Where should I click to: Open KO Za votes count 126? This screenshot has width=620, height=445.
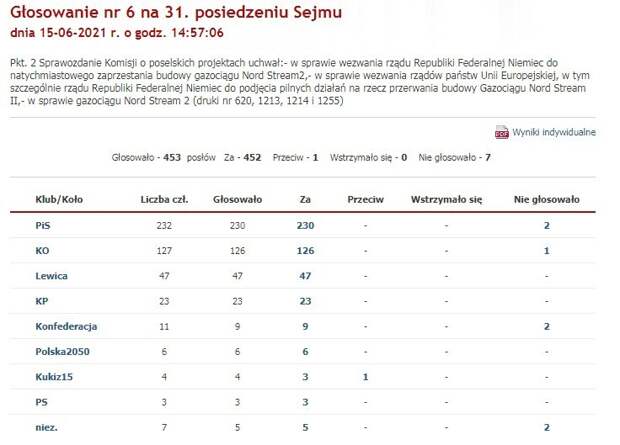pyautogui.click(x=305, y=251)
